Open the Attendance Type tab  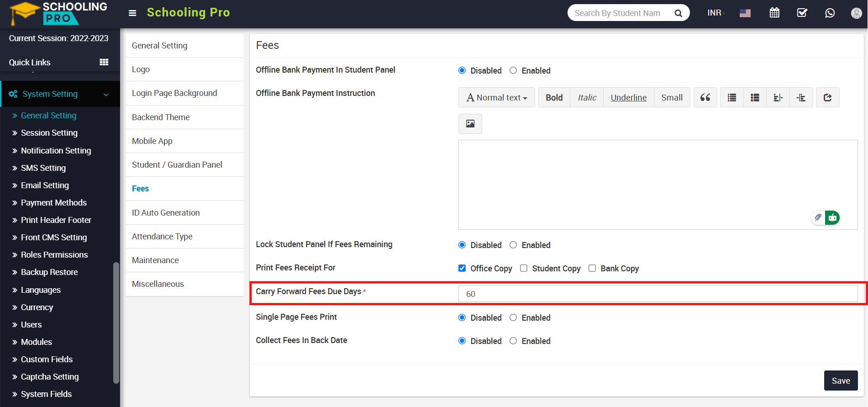[184, 237]
